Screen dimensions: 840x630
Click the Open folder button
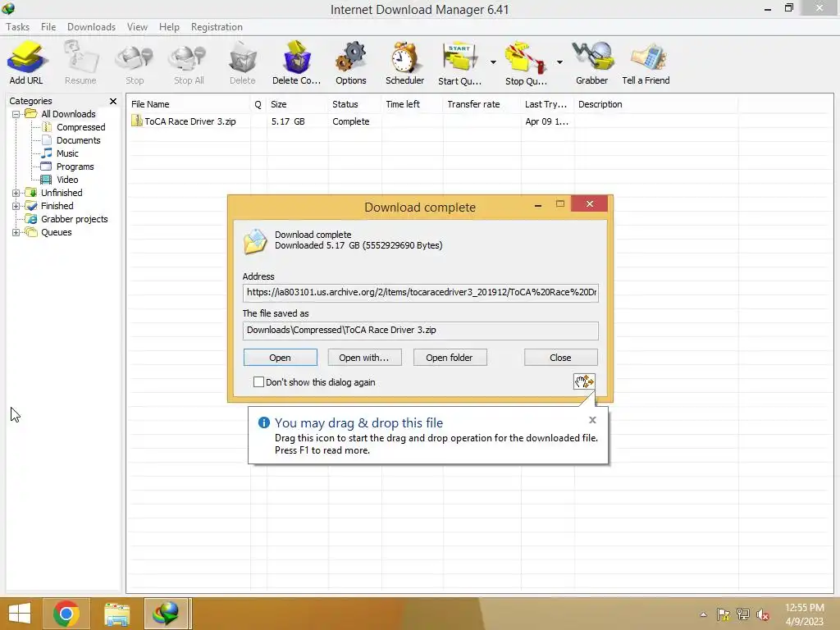point(450,358)
